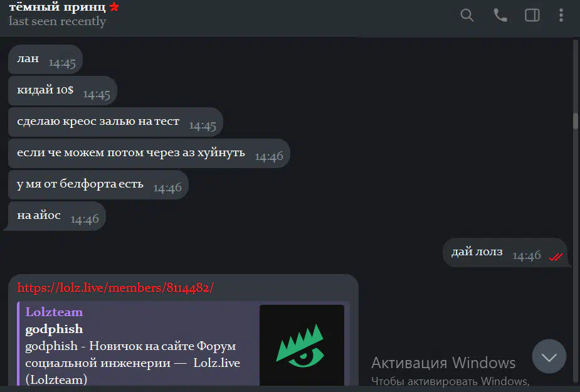Select message у мя от белфорта есть
The width and height of the screenshot is (580, 392).
[x=98, y=184]
